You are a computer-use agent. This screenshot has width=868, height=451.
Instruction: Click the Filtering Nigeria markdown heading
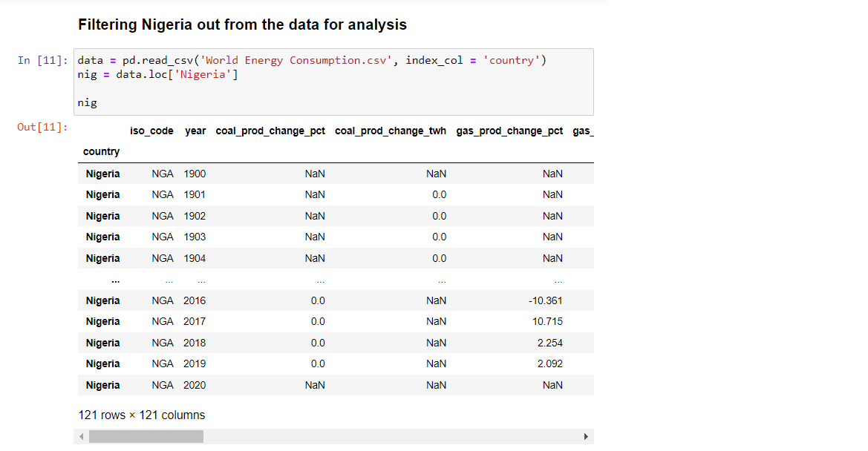click(243, 25)
